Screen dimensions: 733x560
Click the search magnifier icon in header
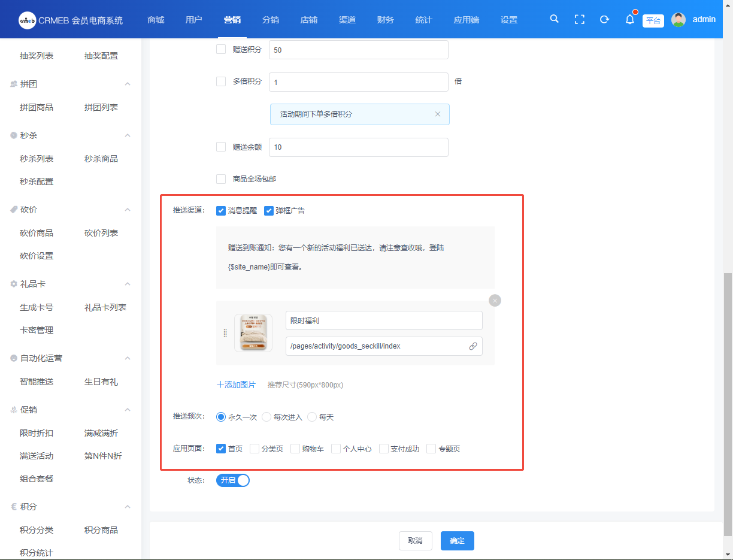(555, 19)
